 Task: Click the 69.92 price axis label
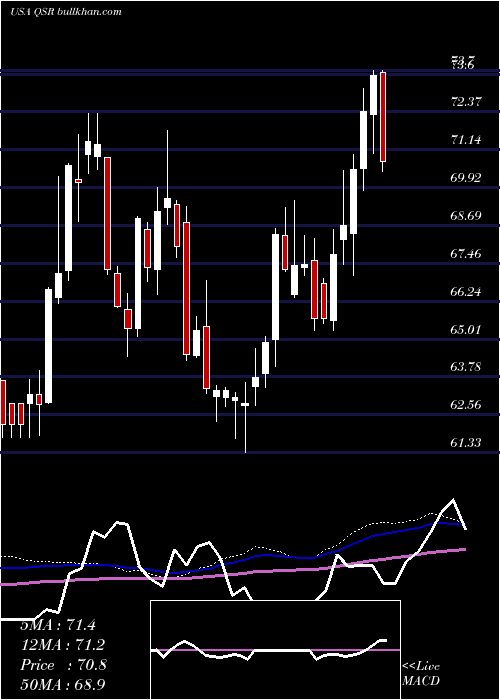click(466, 178)
